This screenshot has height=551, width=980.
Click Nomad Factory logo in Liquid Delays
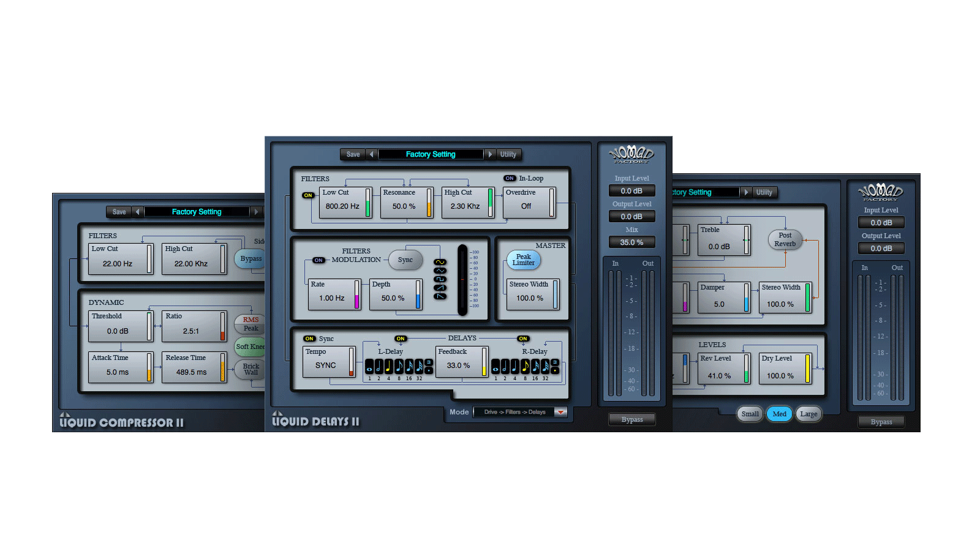point(631,154)
